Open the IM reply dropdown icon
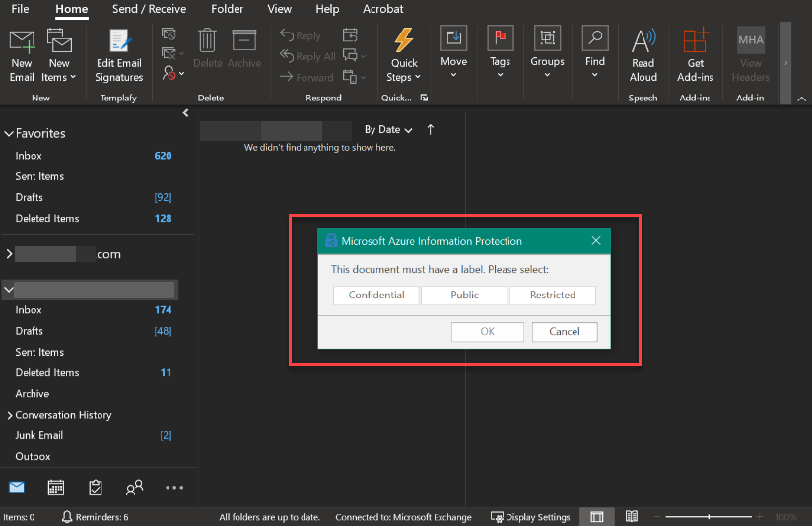Viewport: 812px width, 526px height. click(x=354, y=55)
